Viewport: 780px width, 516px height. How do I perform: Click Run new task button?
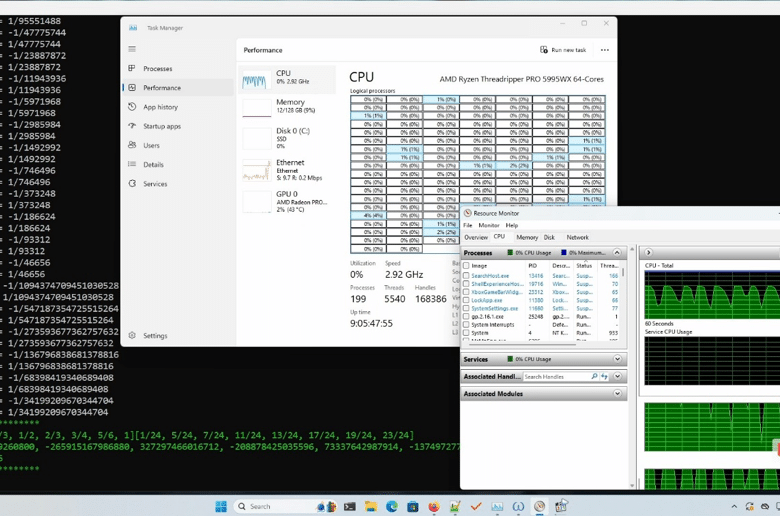[563, 50]
